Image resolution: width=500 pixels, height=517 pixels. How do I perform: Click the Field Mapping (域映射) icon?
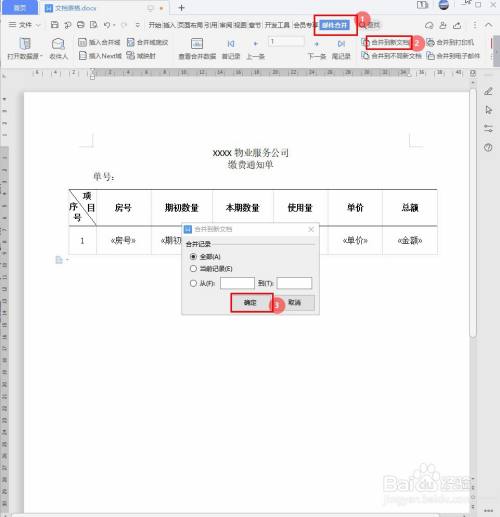point(131,56)
